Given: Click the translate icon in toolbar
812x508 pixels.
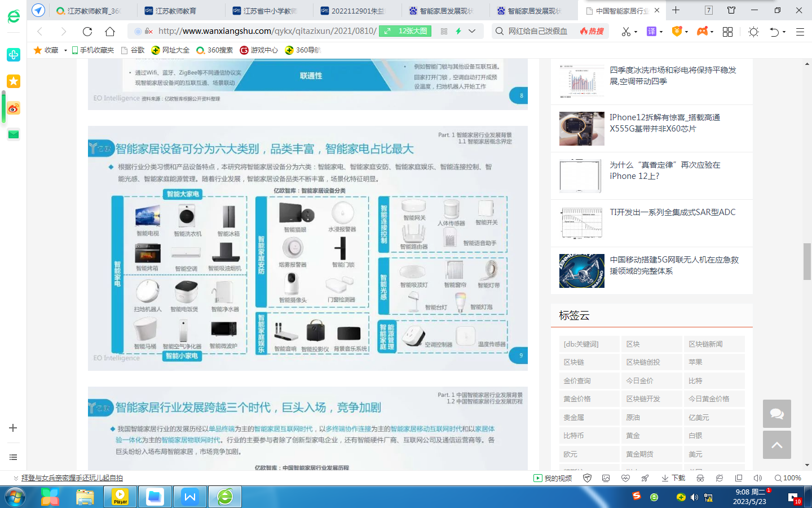Looking at the screenshot, I should click(x=651, y=32).
